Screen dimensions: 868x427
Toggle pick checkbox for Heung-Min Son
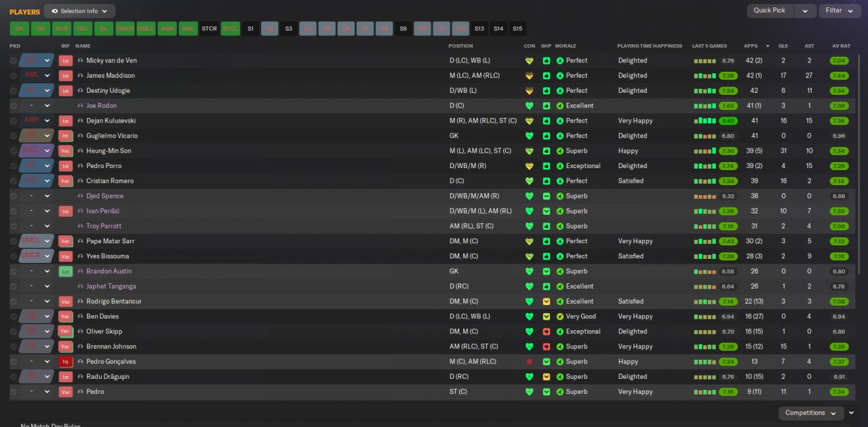point(14,151)
